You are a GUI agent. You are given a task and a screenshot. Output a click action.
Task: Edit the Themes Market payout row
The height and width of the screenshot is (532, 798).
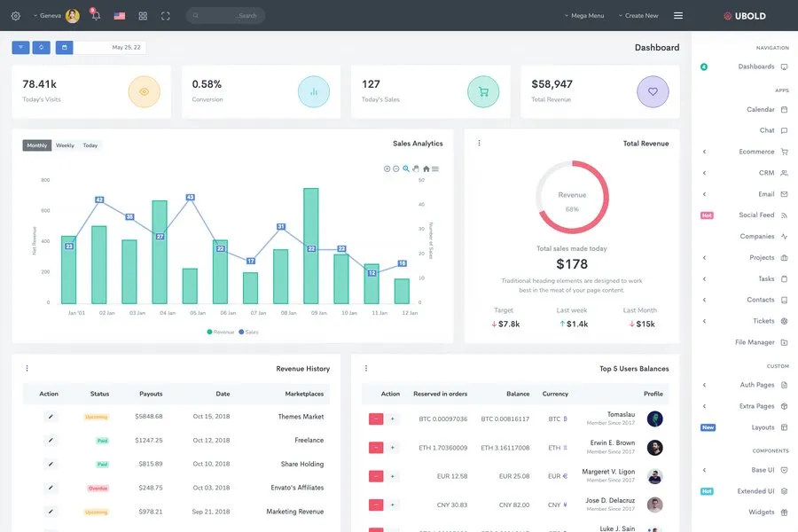pyautogui.click(x=51, y=416)
